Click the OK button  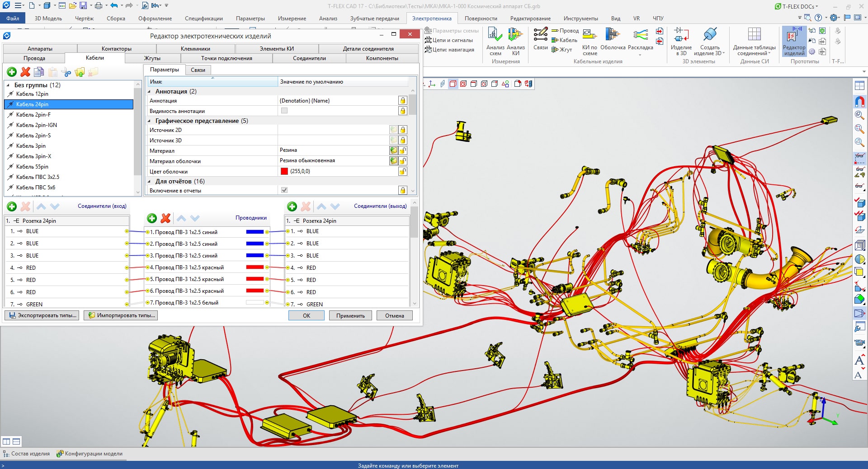[307, 315]
